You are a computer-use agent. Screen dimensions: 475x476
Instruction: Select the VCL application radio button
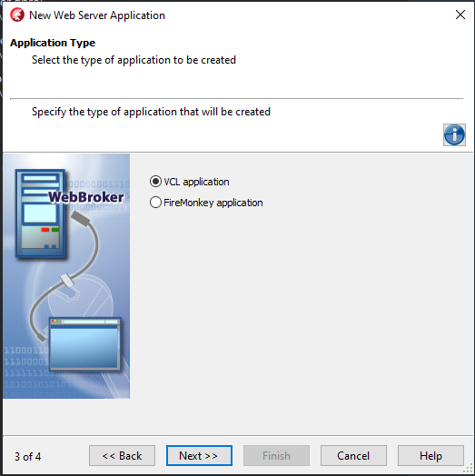pos(155,182)
